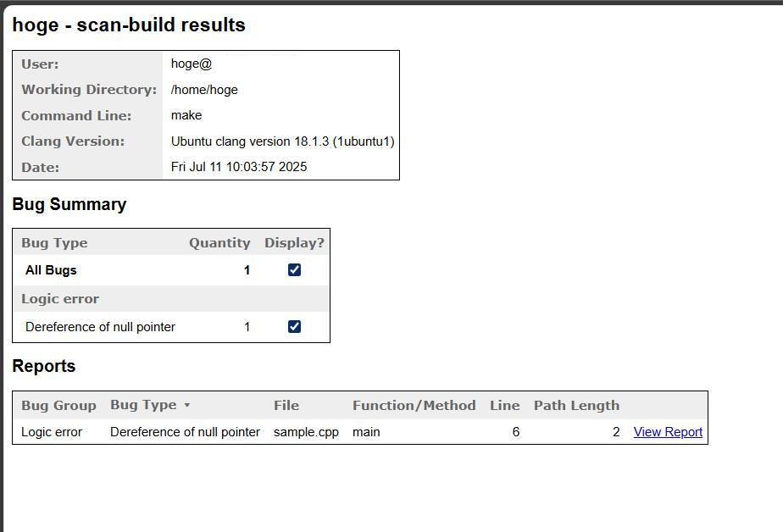783x532 pixels.
Task: Disable display of Dereference of null pointer bugs
Action: 294,326
